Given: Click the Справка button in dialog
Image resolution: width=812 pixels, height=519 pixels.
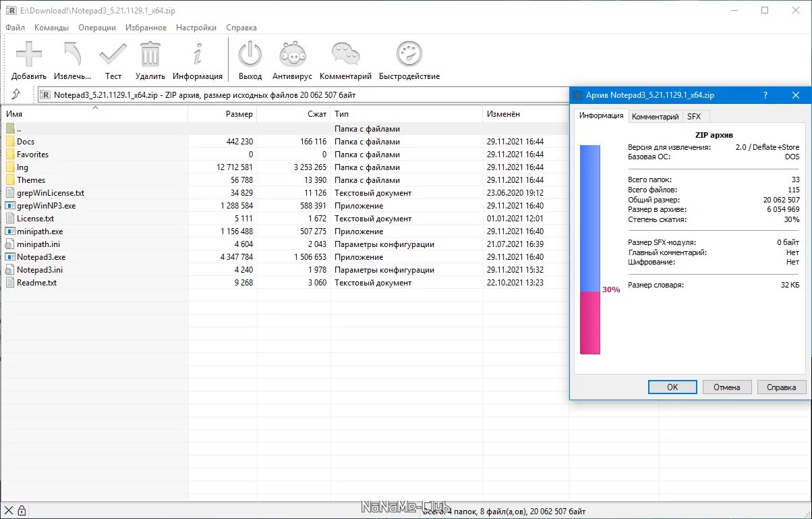Looking at the screenshot, I should pyautogui.click(x=782, y=387).
